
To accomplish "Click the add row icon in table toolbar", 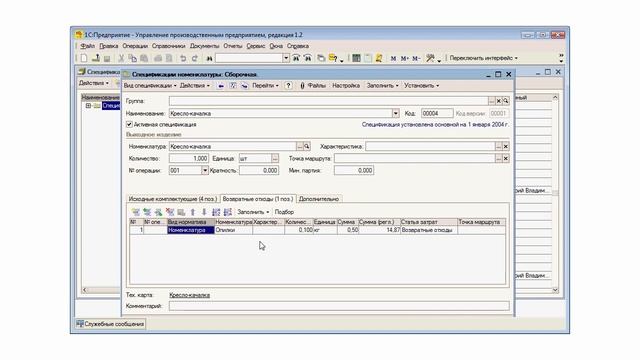I will [x=136, y=212].
